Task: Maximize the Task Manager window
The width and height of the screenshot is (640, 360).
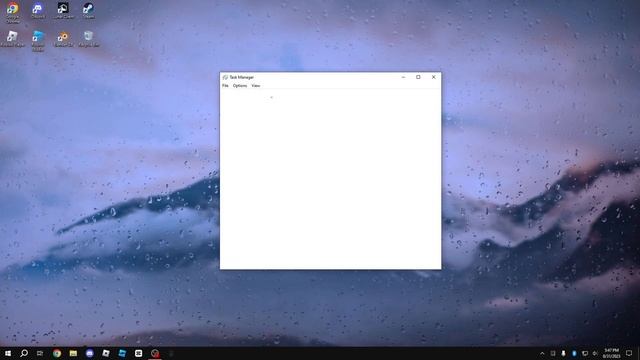Action: 418,77
